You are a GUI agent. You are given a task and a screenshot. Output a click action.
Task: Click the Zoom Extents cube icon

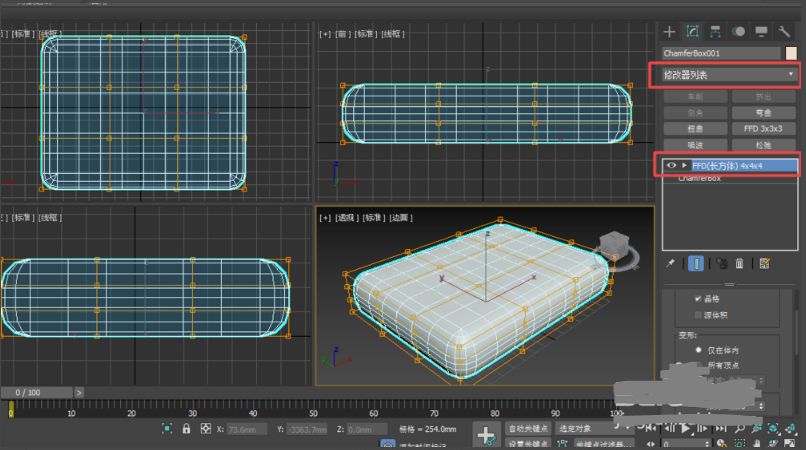coord(773,428)
